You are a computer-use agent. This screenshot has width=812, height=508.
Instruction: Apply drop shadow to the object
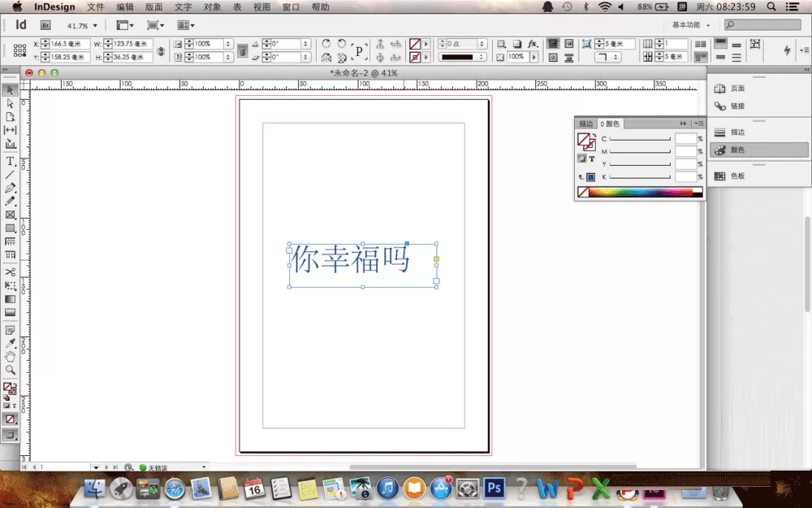coord(516,44)
